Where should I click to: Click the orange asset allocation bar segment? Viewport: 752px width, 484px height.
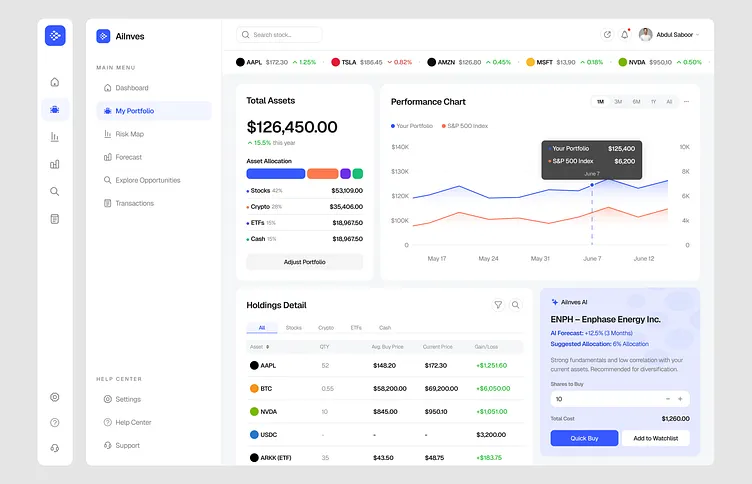(322, 174)
